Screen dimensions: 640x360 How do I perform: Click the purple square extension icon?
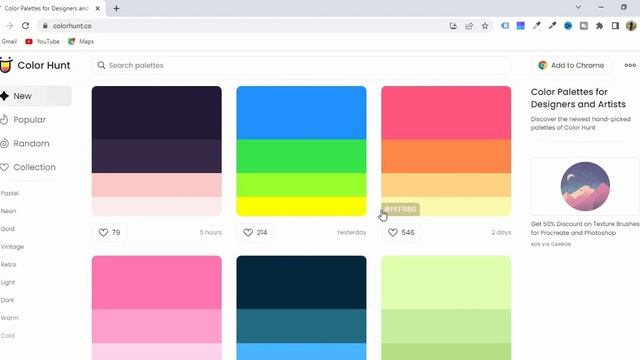click(520, 26)
